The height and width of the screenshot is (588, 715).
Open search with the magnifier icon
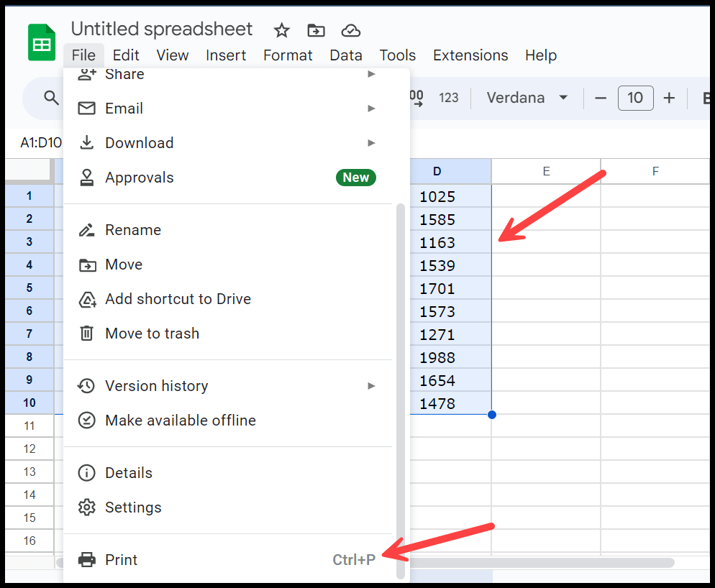pyautogui.click(x=51, y=98)
